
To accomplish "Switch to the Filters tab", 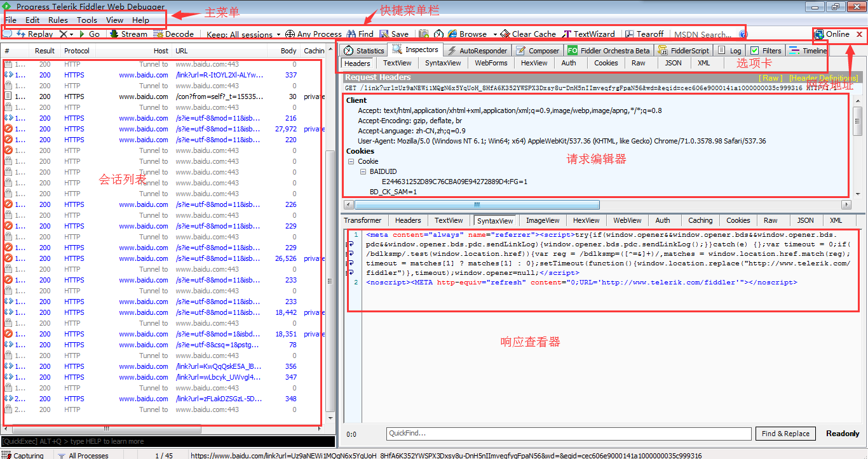I will click(x=766, y=50).
